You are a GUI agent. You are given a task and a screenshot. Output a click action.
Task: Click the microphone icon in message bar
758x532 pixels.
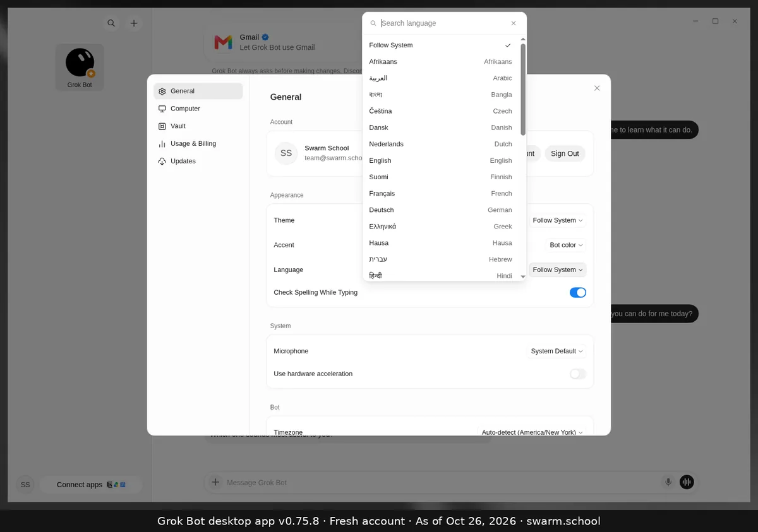[668, 482]
